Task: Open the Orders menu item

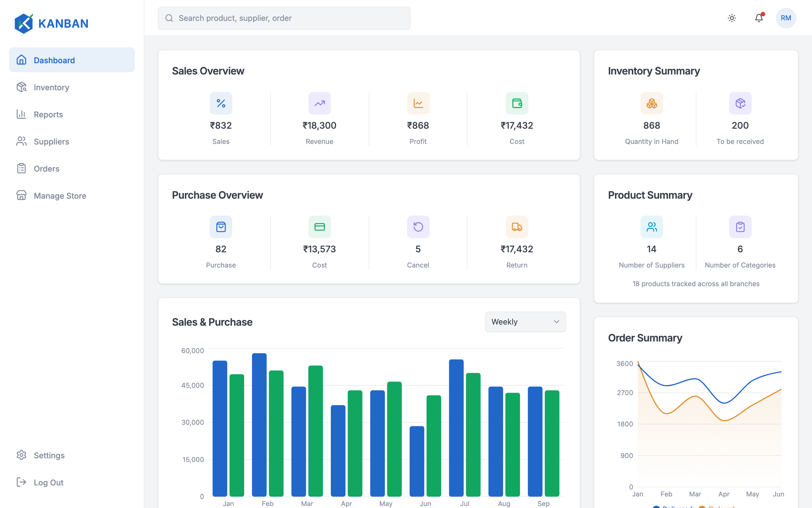Action: coord(72,168)
